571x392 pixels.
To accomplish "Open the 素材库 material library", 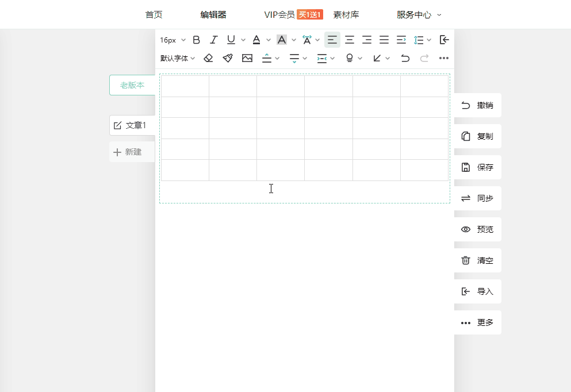I will click(x=346, y=14).
